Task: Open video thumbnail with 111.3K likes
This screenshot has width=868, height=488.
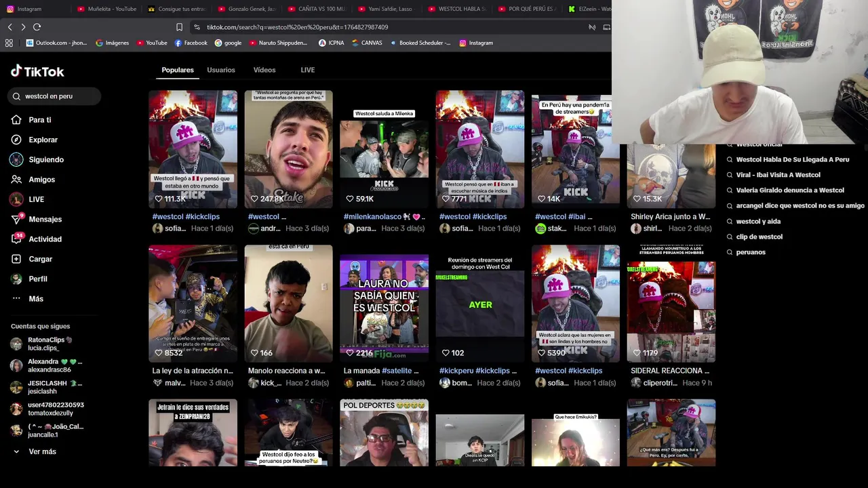Action: [193, 149]
